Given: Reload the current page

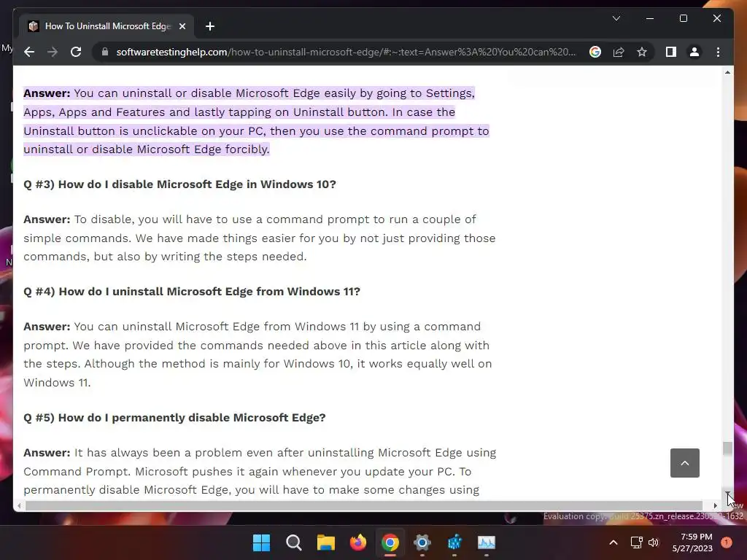Looking at the screenshot, I should tap(76, 52).
